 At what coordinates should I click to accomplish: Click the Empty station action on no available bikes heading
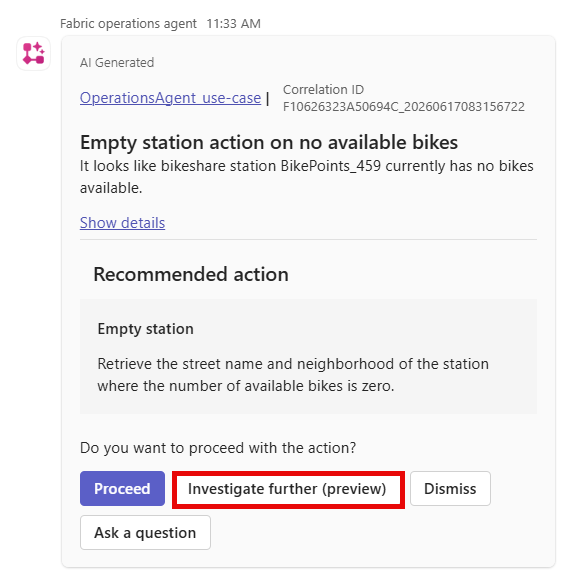click(x=269, y=142)
